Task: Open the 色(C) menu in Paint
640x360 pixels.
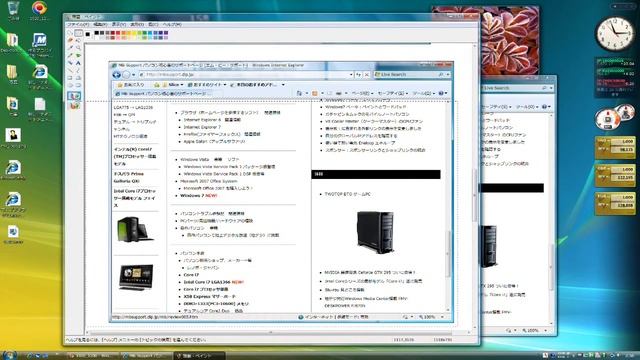Action: pos(153,24)
